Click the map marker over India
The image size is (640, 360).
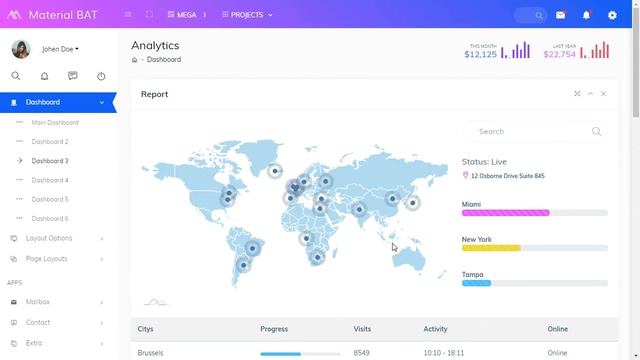pos(359,209)
